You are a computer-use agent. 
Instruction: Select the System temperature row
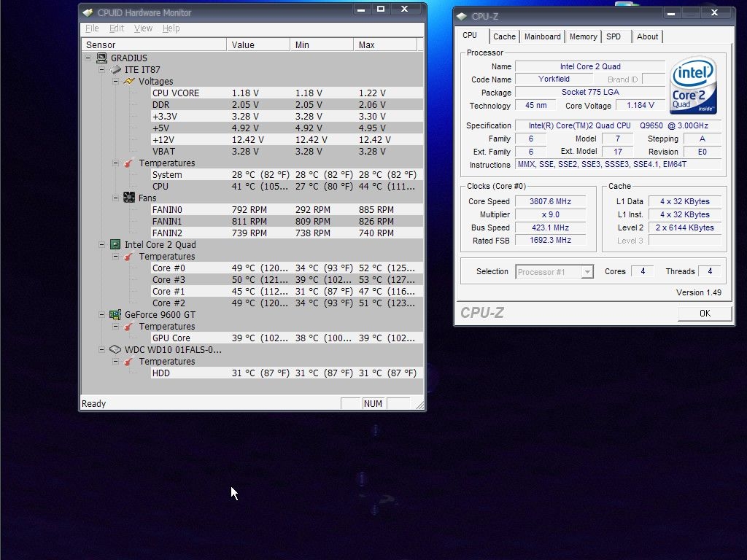(x=286, y=175)
